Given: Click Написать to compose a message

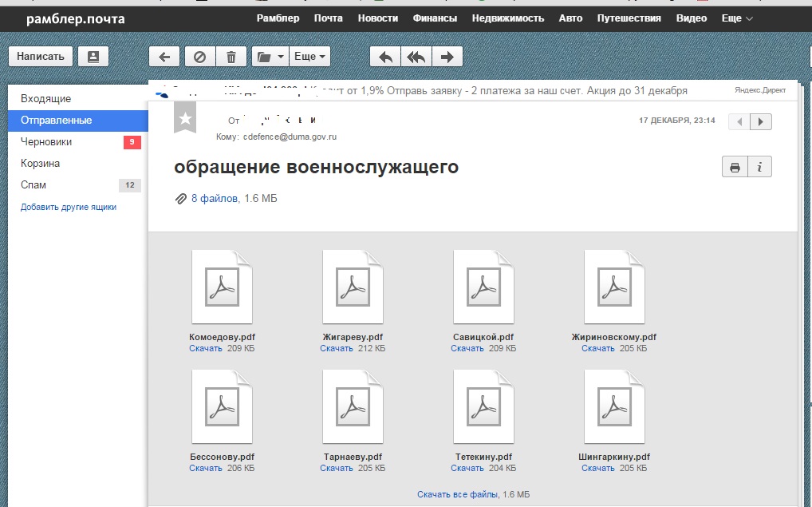Looking at the screenshot, I should pos(41,57).
